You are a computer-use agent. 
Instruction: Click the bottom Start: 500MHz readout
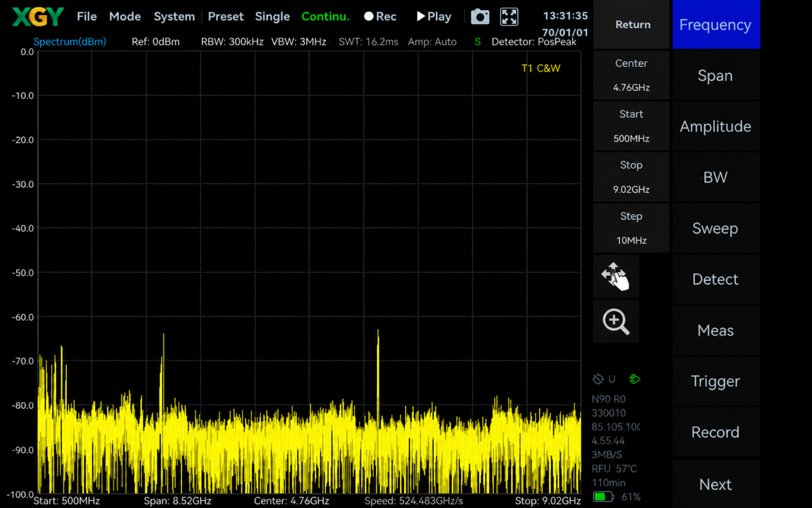pos(67,501)
